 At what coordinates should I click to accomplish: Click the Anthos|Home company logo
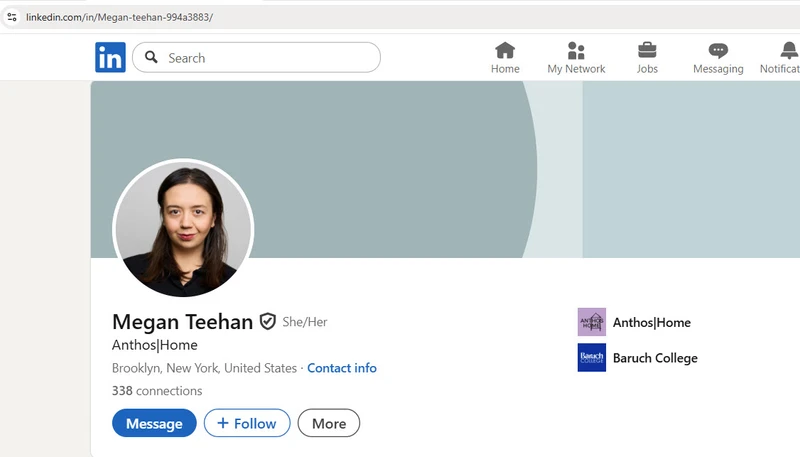pyautogui.click(x=592, y=322)
